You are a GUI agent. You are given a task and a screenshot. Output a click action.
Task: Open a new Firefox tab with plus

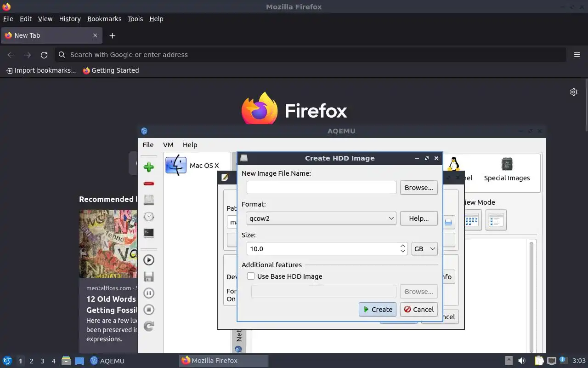pyautogui.click(x=112, y=35)
